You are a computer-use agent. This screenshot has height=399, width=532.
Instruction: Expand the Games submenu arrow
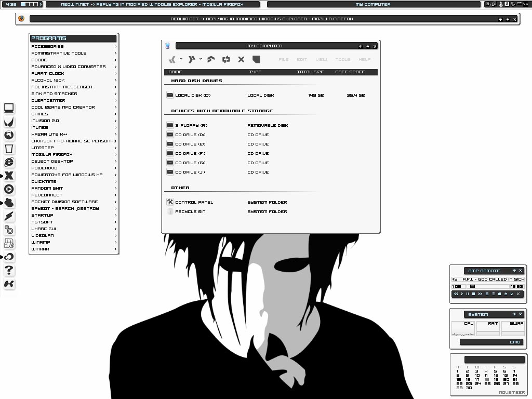115,114
